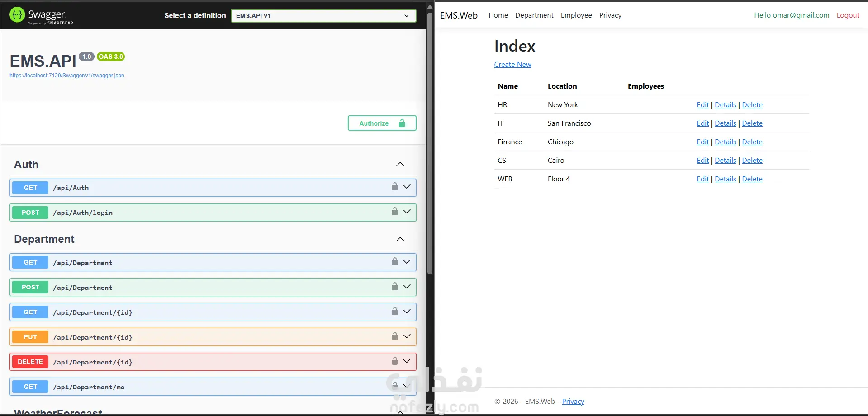The height and width of the screenshot is (416, 868).
Task: Click the Index page heading
Action: pyautogui.click(x=515, y=46)
